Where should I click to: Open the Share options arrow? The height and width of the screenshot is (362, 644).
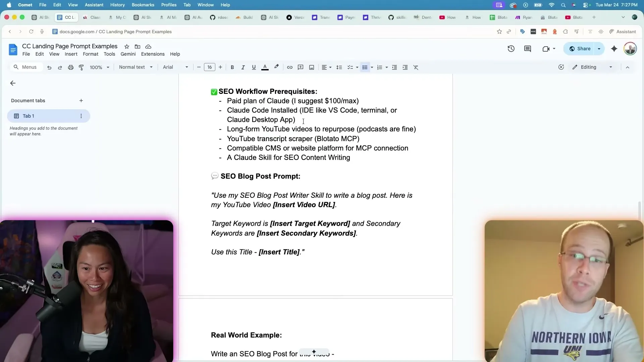click(599, 49)
